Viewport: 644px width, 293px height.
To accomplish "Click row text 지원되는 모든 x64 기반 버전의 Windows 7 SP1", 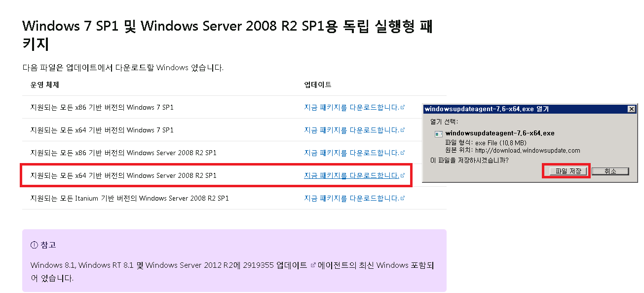I will point(102,130).
